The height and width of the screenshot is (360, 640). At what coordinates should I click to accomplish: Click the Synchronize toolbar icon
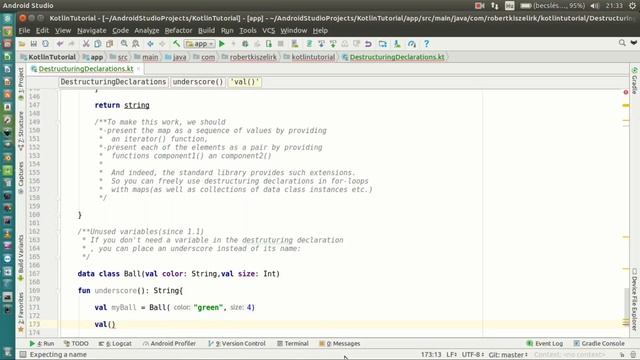(45, 44)
